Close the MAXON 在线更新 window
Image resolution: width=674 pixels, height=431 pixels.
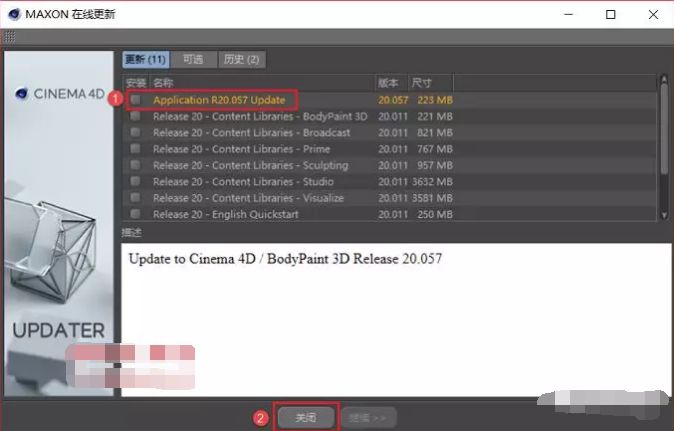pos(653,14)
